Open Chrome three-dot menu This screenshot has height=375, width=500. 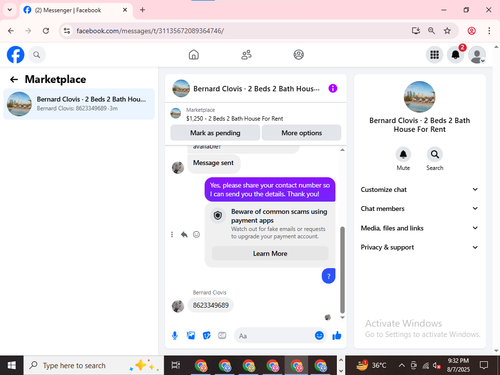click(489, 31)
